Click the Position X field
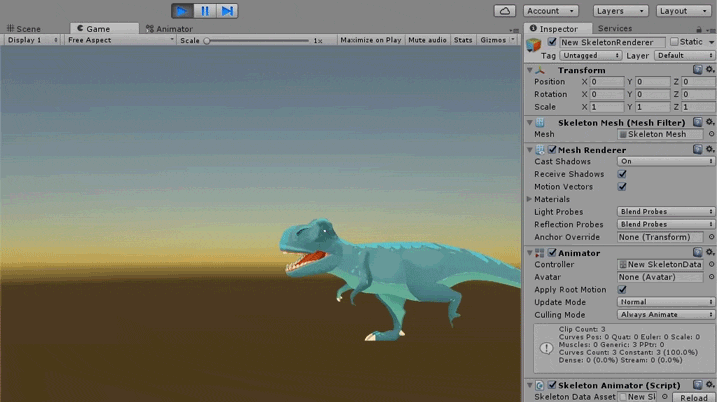The height and width of the screenshot is (402, 718). 607,82
